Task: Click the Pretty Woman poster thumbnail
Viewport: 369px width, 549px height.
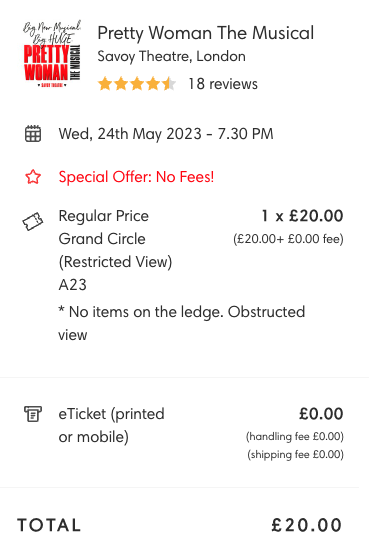Action: [52, 54]
